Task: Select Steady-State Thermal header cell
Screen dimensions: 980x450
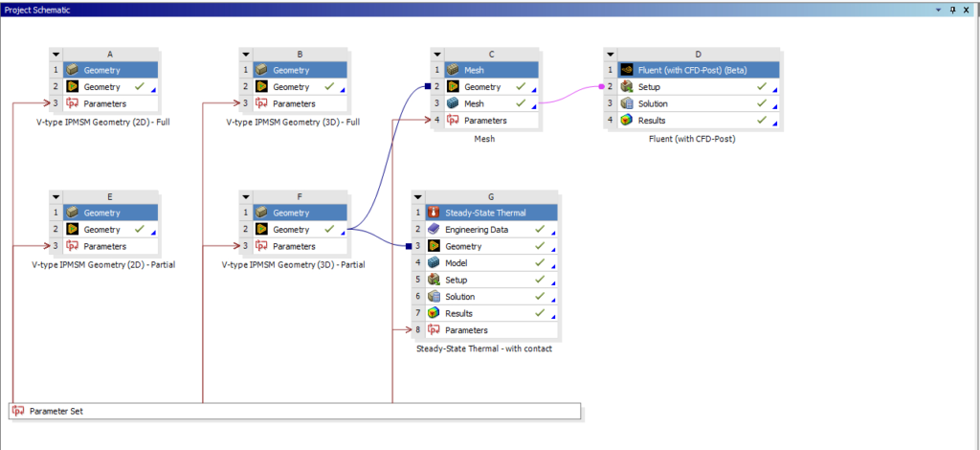Action: click(x=492, y=213)
